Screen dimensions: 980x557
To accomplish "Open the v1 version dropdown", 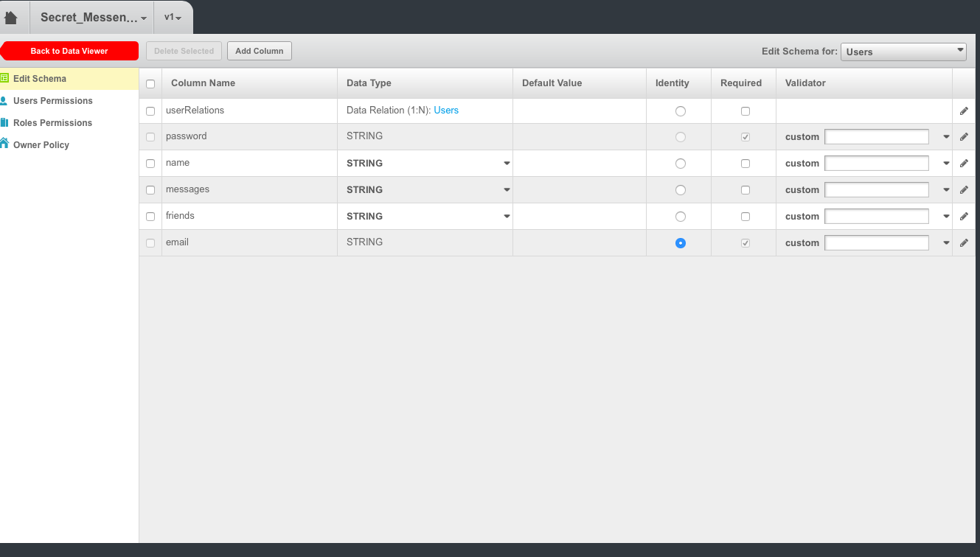I will click(173, 18).
